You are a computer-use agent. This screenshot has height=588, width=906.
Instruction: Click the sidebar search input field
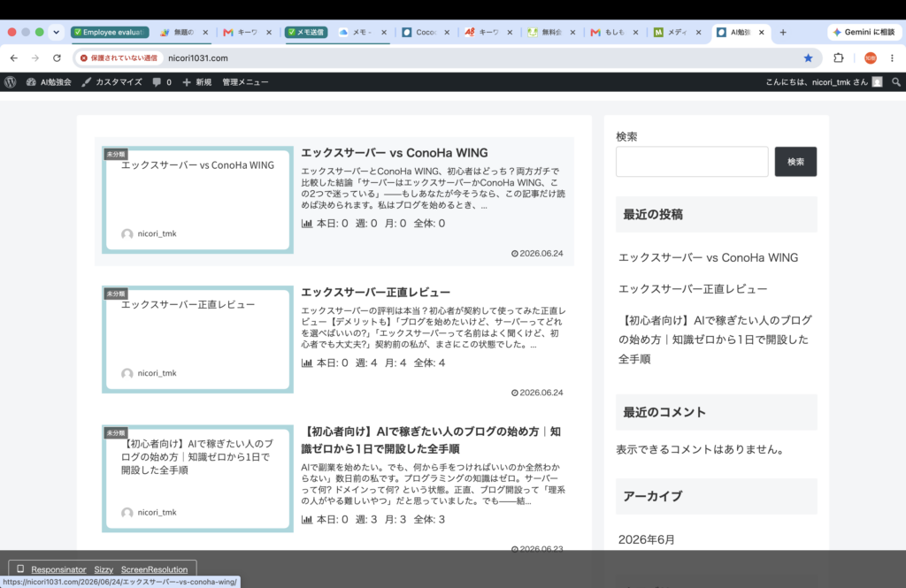pos(692,162)
